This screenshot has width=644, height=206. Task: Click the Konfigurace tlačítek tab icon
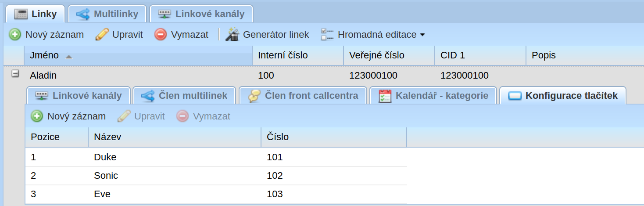tap(515, 96)
